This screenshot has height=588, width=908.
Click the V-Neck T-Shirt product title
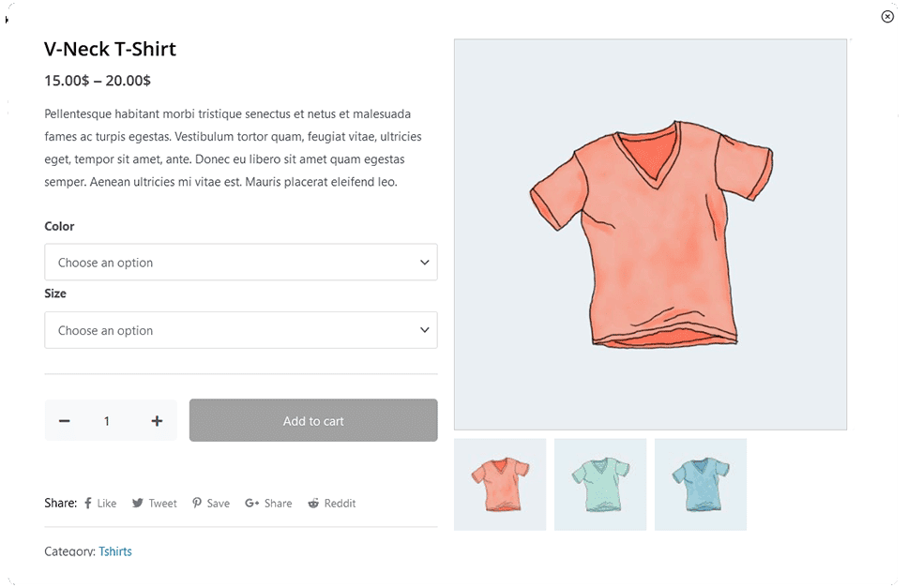click(110, 50)
